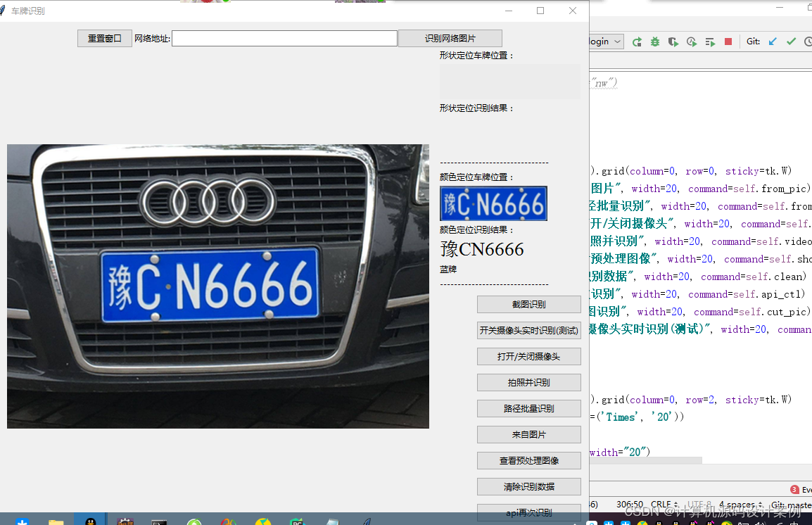The height and width of the screenshot is (525, 812).
Task: Click the 清除识别数据 button
Action: [528, 487]
